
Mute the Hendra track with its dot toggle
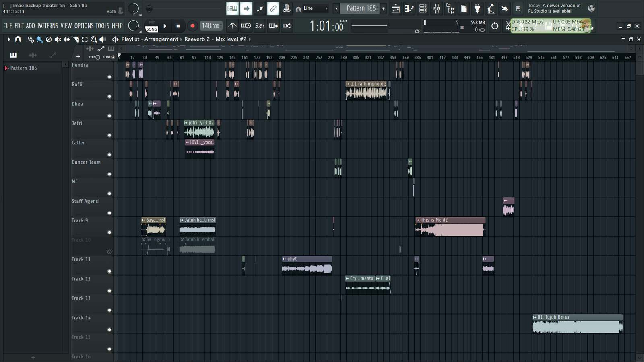click(109, 77)
